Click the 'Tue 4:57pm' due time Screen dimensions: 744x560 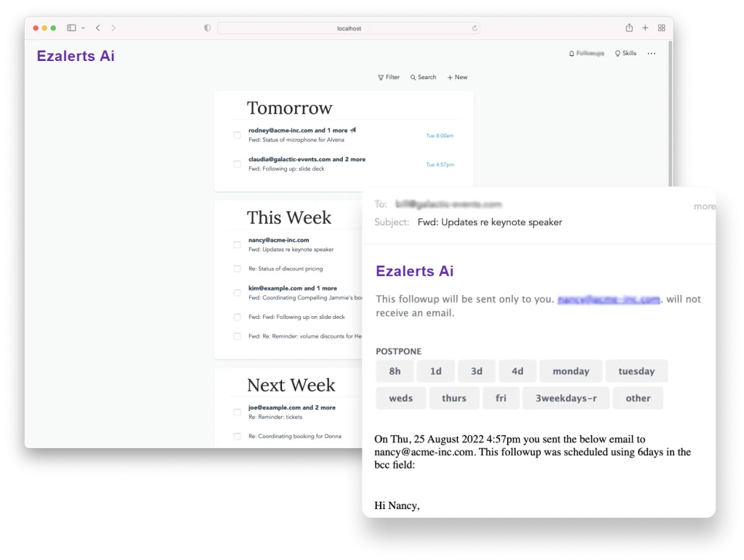(x=440, y=165)
